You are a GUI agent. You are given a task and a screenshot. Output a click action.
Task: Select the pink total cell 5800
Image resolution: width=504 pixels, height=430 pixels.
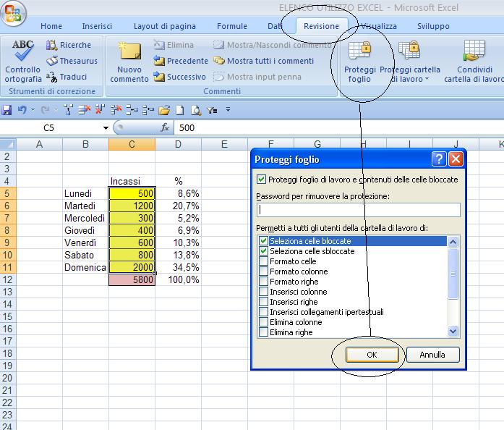(132, 279)
